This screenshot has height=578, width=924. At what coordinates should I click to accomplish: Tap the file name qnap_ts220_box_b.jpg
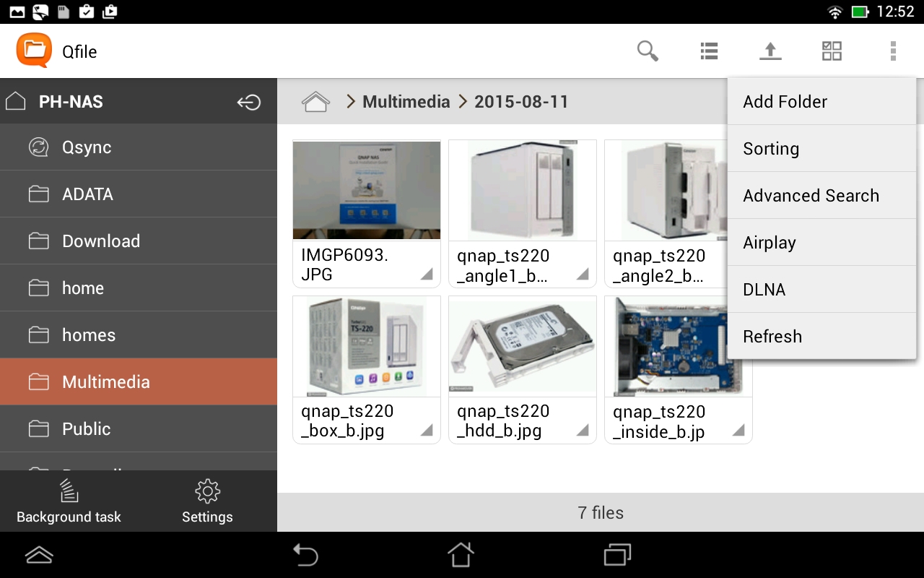tap(347, 421)
